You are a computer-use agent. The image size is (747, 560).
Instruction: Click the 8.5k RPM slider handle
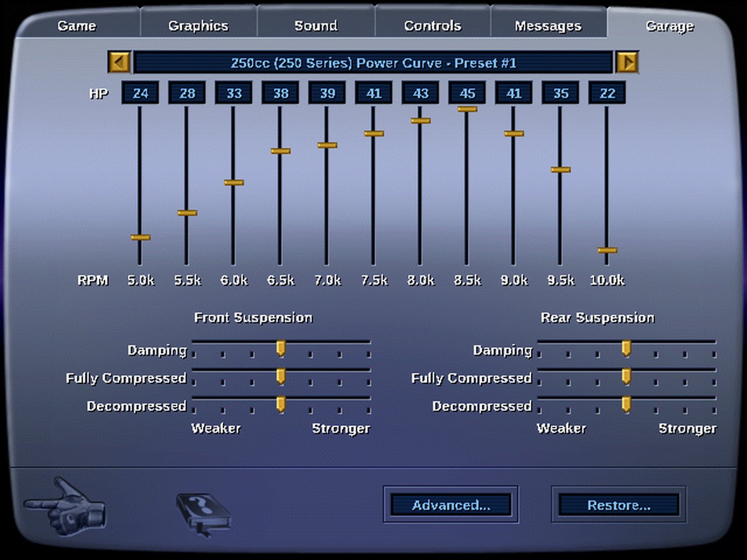(x=467, y=109)
